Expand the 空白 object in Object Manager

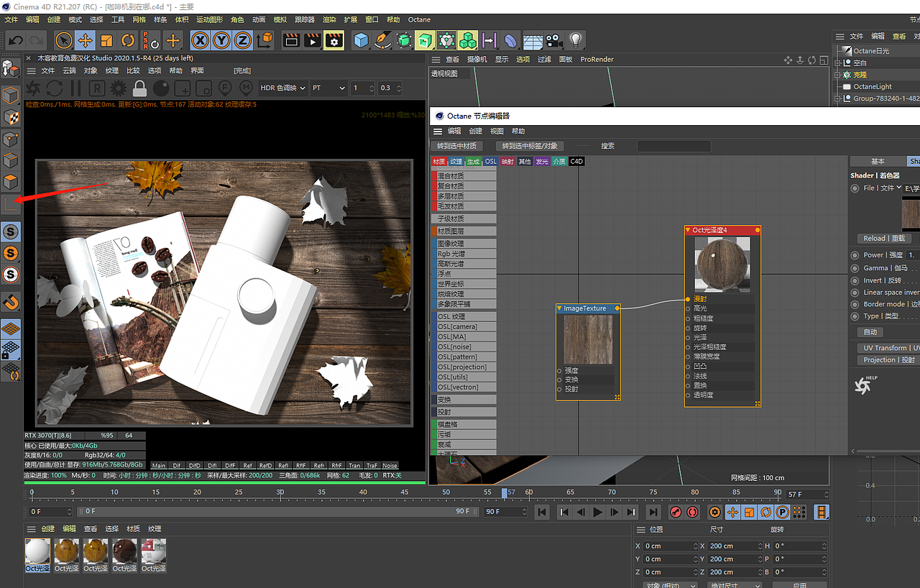point(837,63)
